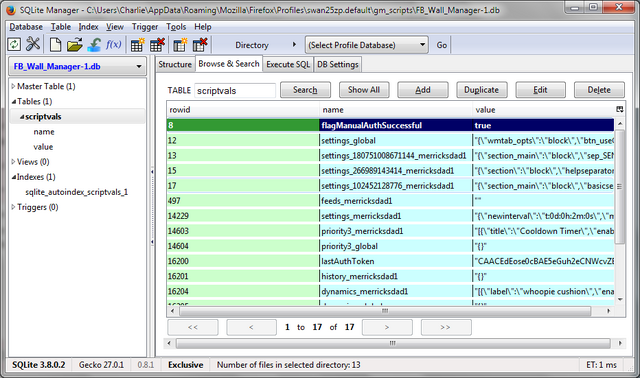This screenshot has height=378, width=640.
Task: Collapse the Indexes (1) node
Action: [x=13, y=177]
